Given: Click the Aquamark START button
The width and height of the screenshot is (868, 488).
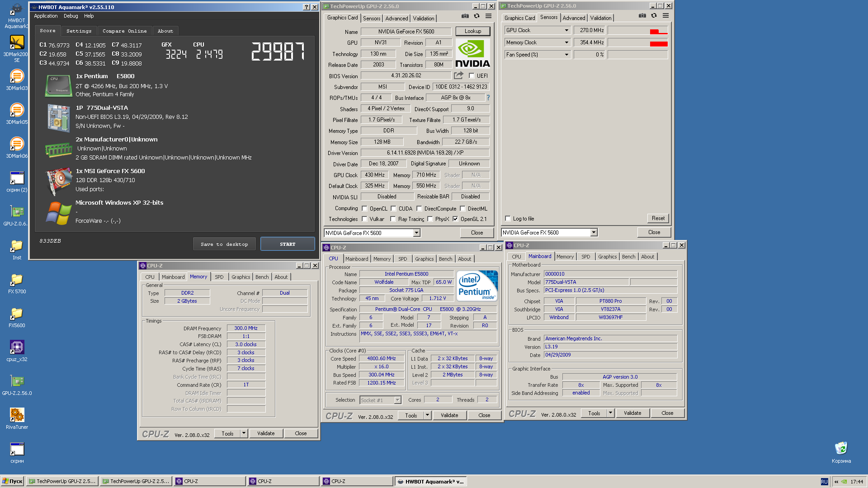Looking at the screenshot, I should point(288,244).
